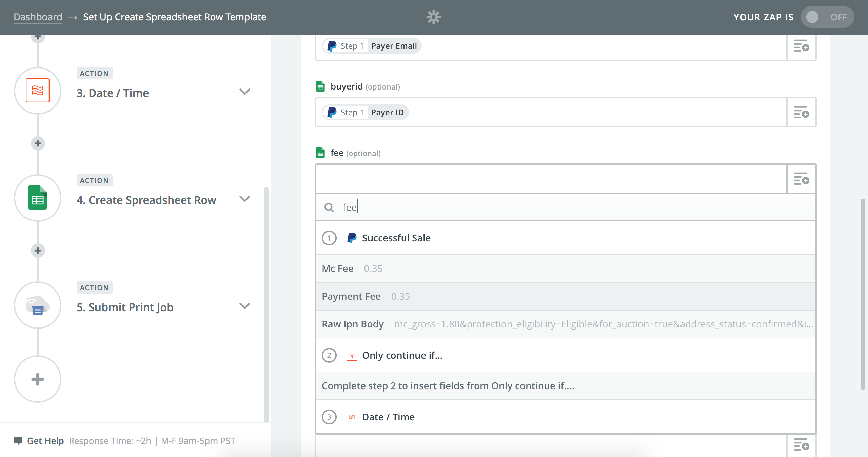
Task: Add a step with the large plus circle
Action: 38,379
